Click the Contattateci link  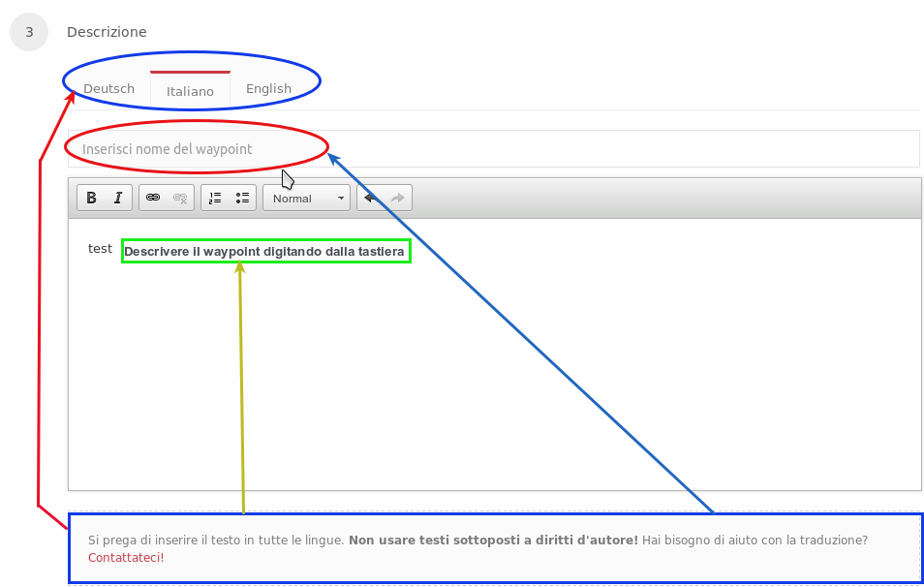pos(124,557)
